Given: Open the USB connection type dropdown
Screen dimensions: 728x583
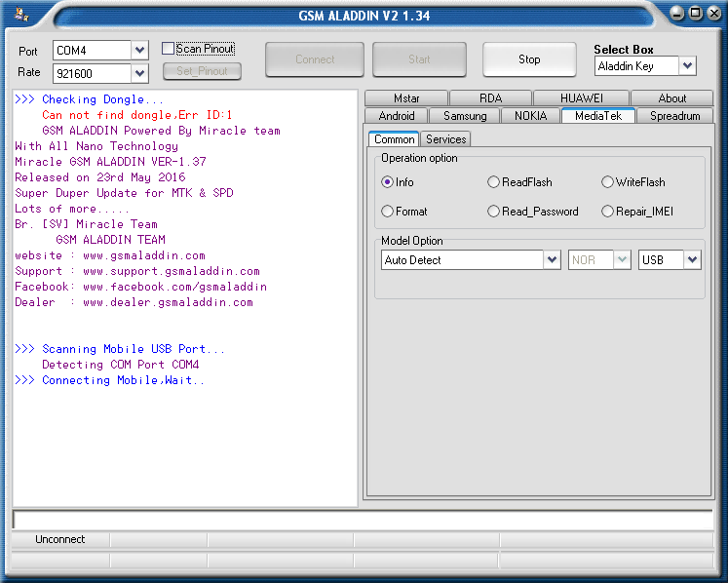Looking at the screenshot, I should 692,259.
